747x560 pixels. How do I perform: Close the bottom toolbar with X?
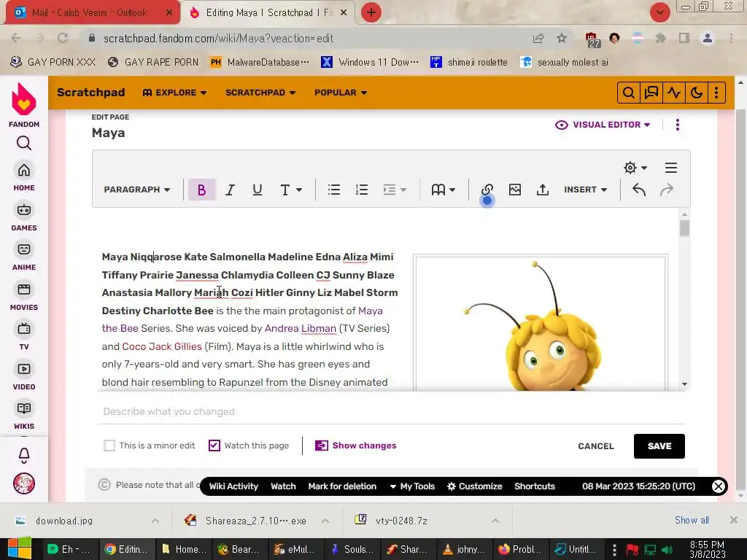pos(718,486)
